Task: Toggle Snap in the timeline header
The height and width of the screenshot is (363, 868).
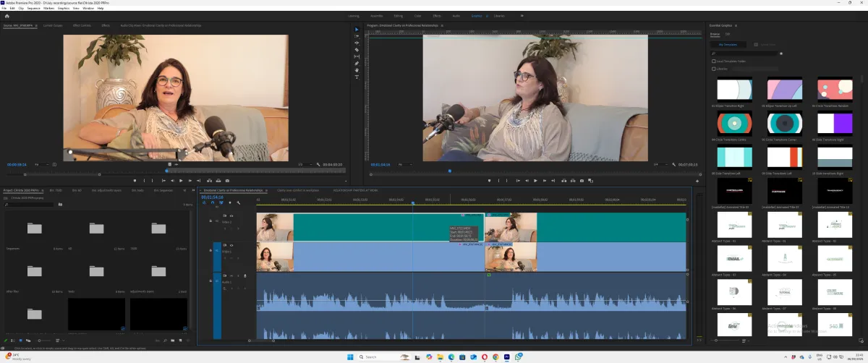Action: (213, 202)
